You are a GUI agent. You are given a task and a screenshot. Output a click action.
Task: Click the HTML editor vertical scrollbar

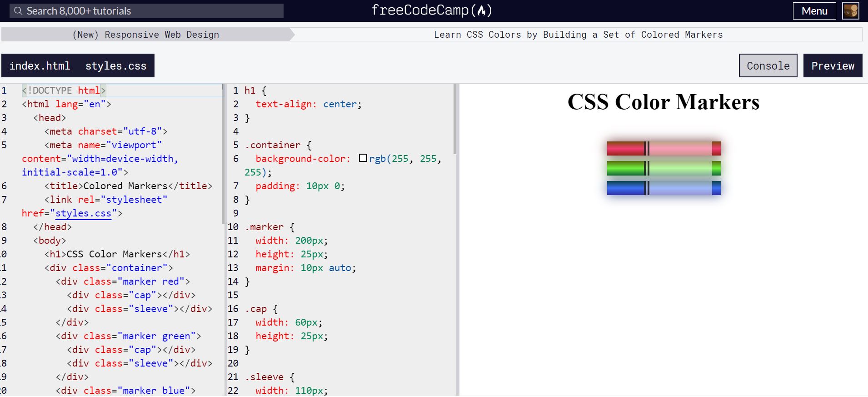pyautogui.click(x=223, y=154)
